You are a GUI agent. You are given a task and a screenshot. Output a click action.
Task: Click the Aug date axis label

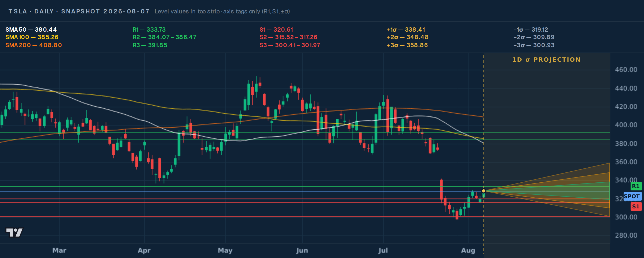pos(468,250)
